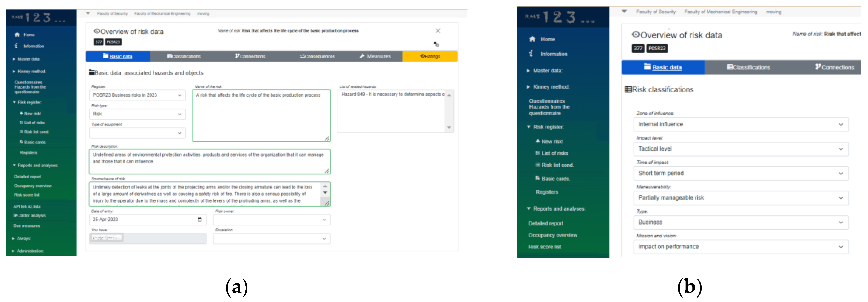Click scroll-up arrow in source/cause text box

[325, 186]
